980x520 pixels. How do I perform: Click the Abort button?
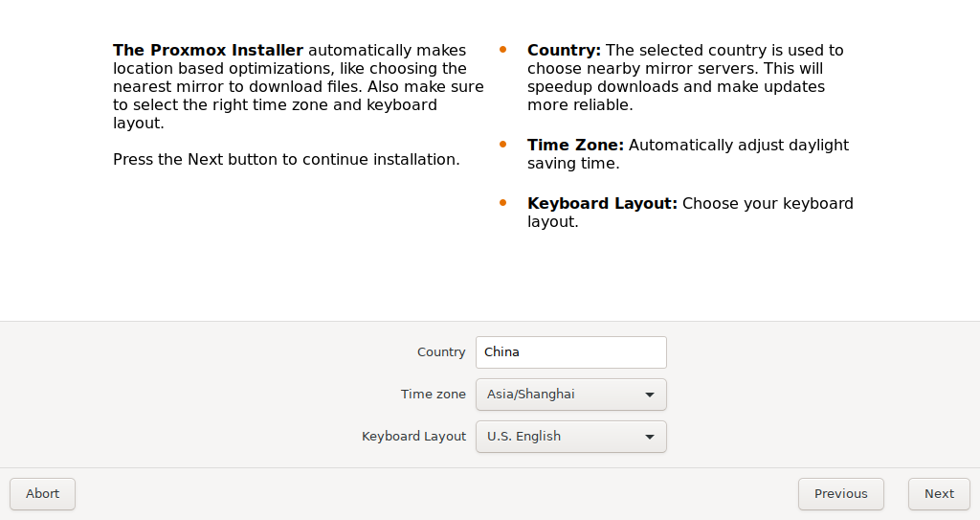coord(42,494)
